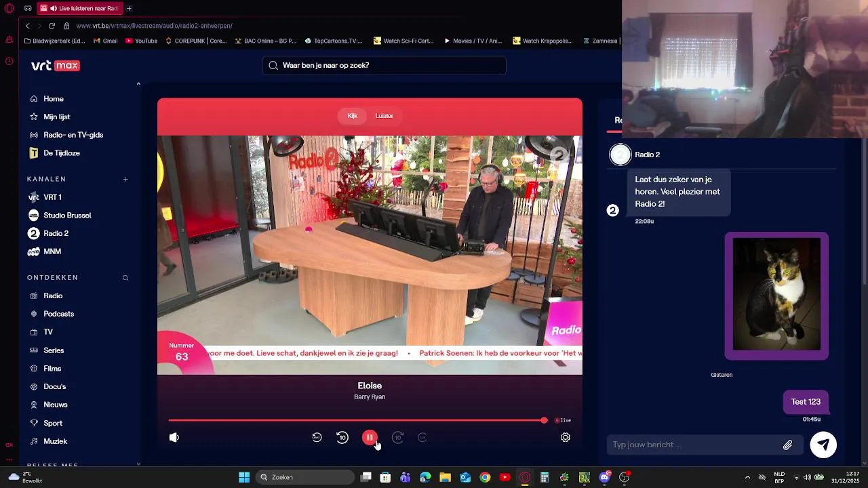
Task: Mute the player volume speaker icon
Action: [174, 438]
